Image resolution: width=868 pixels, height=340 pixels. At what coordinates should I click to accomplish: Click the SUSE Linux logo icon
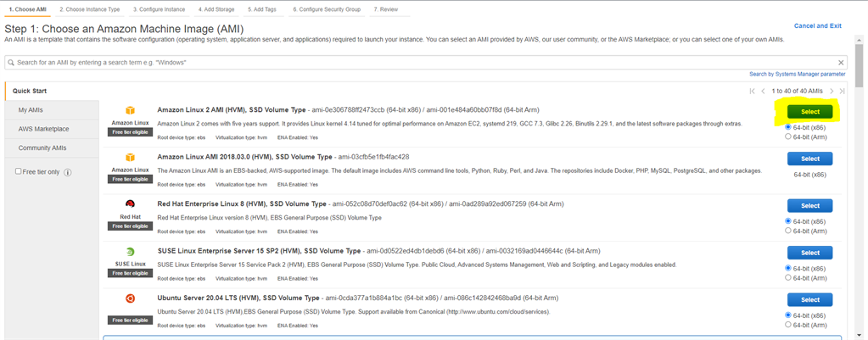coord(130,252)
